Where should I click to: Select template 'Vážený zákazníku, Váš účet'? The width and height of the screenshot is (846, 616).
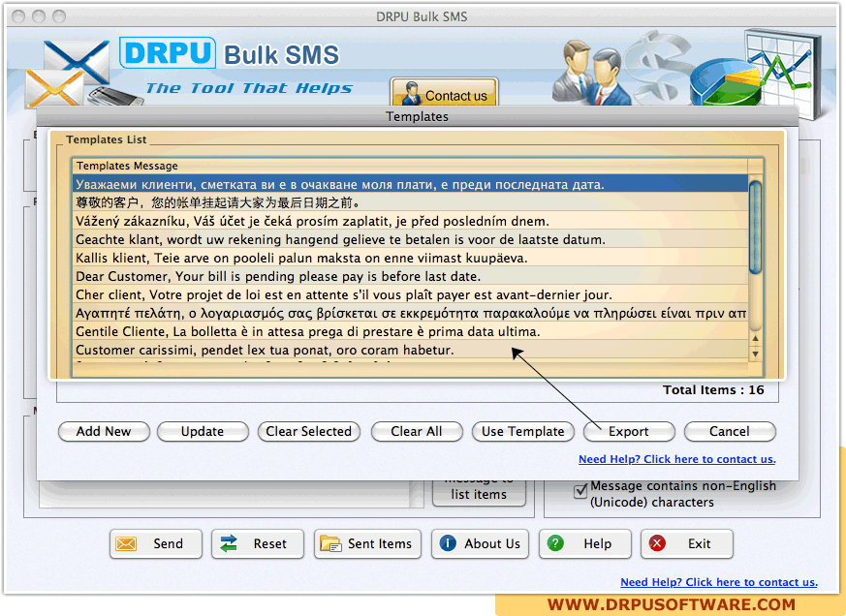tap(410, 221)
